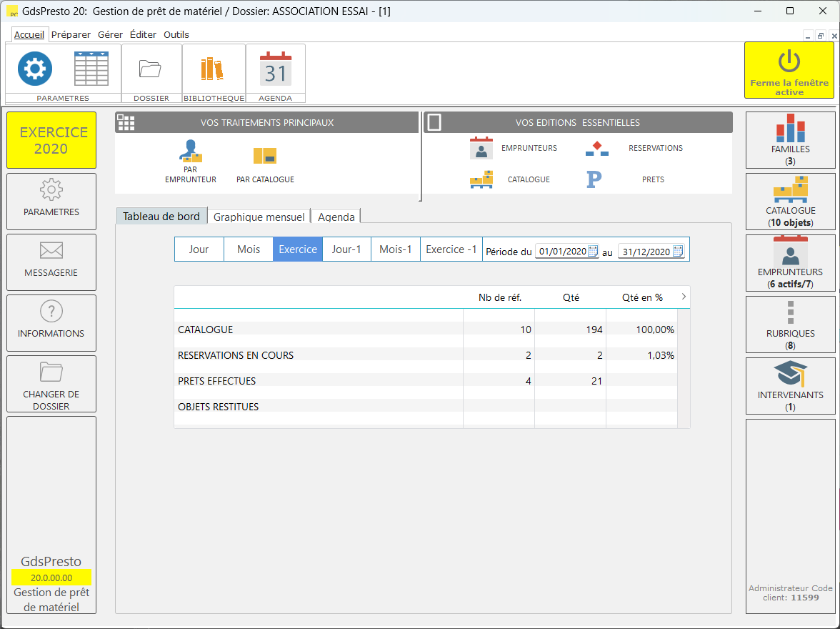Open the Rubriques dots icon

click(x=790, y=312)
